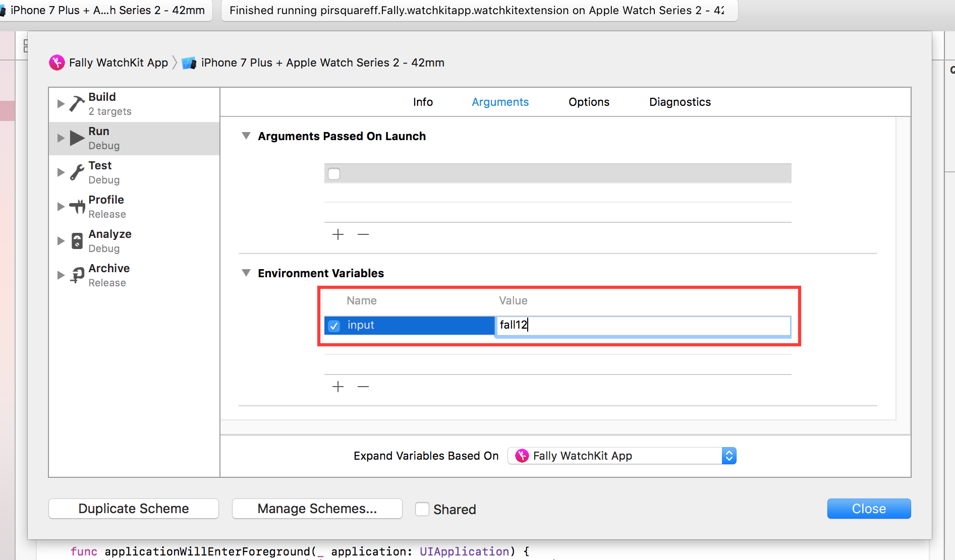The image size is (955, 560).
Task: Click app icon in Expand Variables popup
Action: point(522,456)
